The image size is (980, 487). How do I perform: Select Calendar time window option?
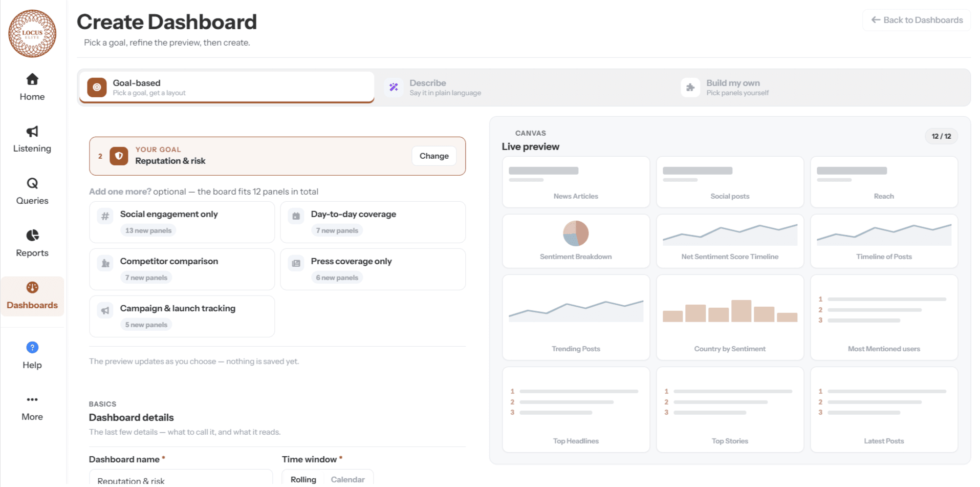pyautogui.click(x=347, y=479)
